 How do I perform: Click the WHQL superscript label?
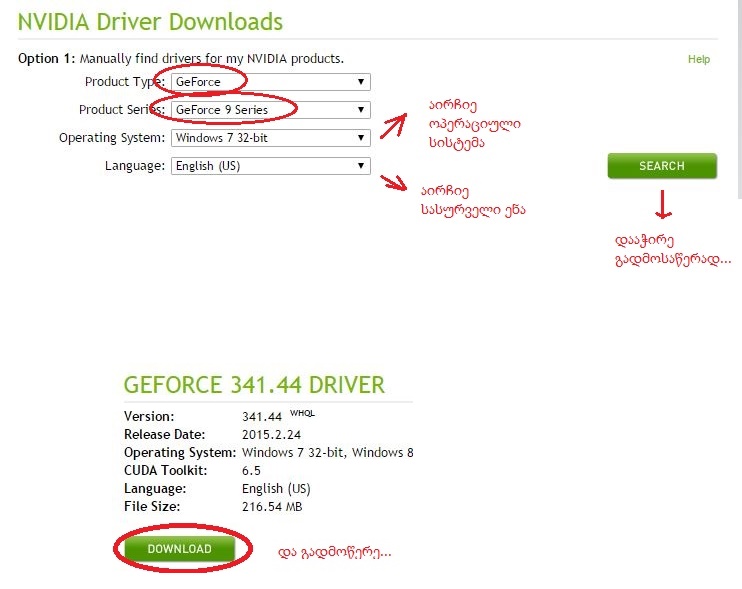point(302,413)
